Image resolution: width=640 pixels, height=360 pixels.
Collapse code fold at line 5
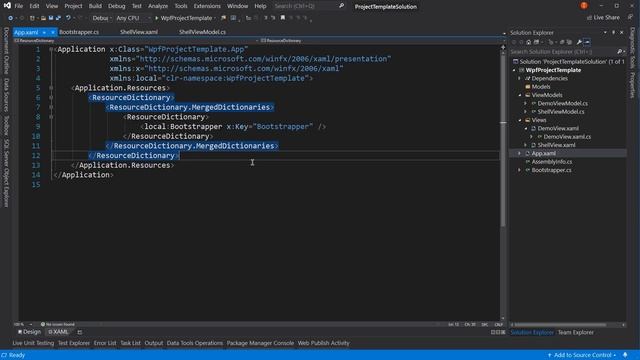point(51,88)
